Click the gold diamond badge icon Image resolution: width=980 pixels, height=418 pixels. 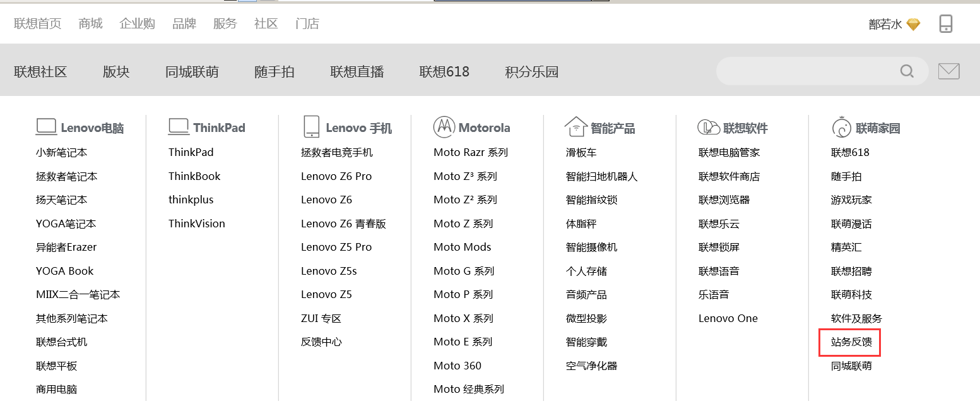pos(913,25)
